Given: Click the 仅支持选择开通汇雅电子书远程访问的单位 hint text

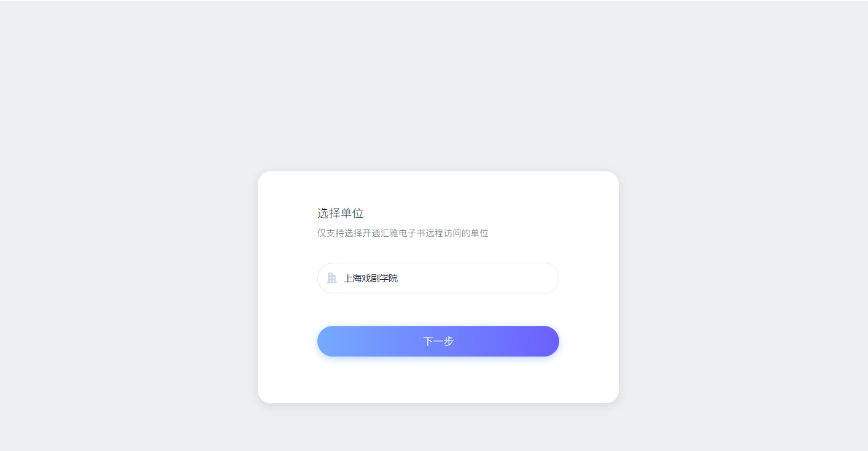Looking at the screenshot, I should coord(403,233).
